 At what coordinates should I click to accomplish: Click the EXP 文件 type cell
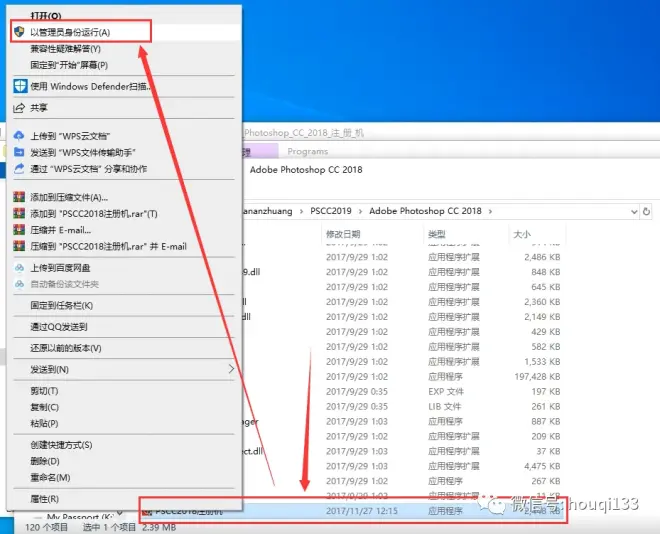[446, 392]
